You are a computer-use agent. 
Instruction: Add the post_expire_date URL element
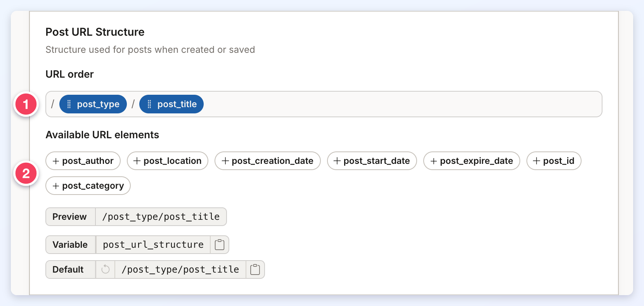point(472,161)
